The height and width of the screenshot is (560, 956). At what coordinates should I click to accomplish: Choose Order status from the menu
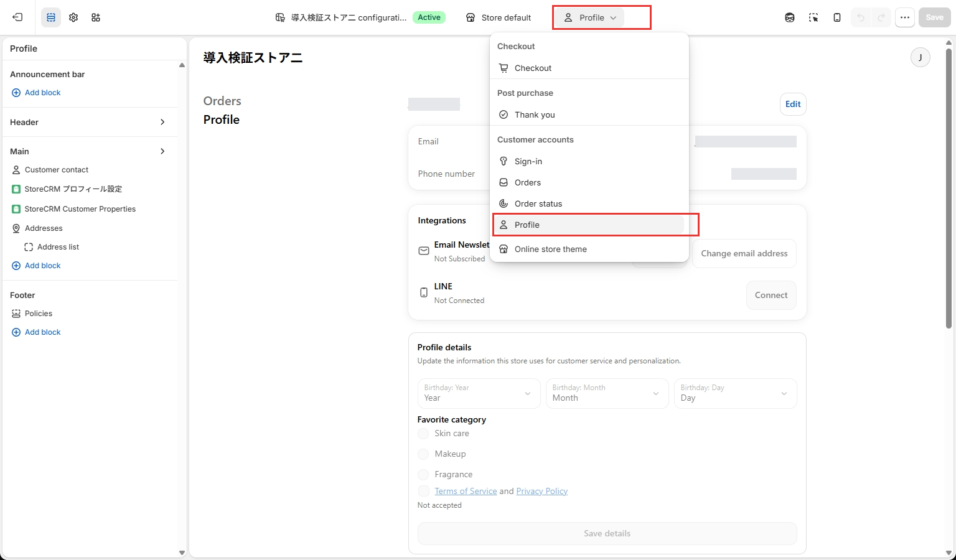tap(589, 203)
